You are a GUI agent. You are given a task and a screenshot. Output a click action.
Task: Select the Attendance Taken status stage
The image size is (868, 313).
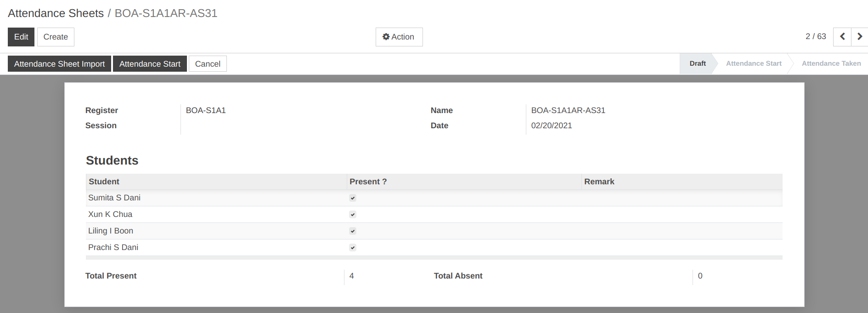point(831,63)
